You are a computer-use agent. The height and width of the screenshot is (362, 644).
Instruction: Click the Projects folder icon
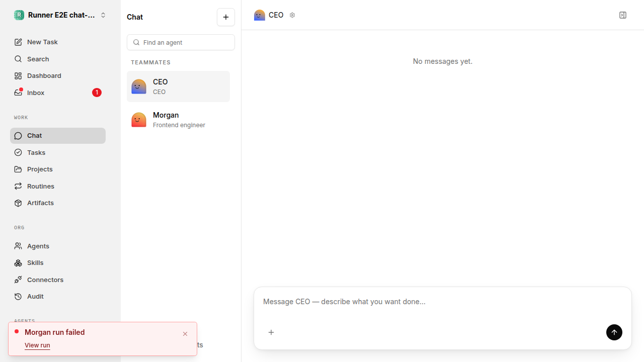tap(18, 169)
